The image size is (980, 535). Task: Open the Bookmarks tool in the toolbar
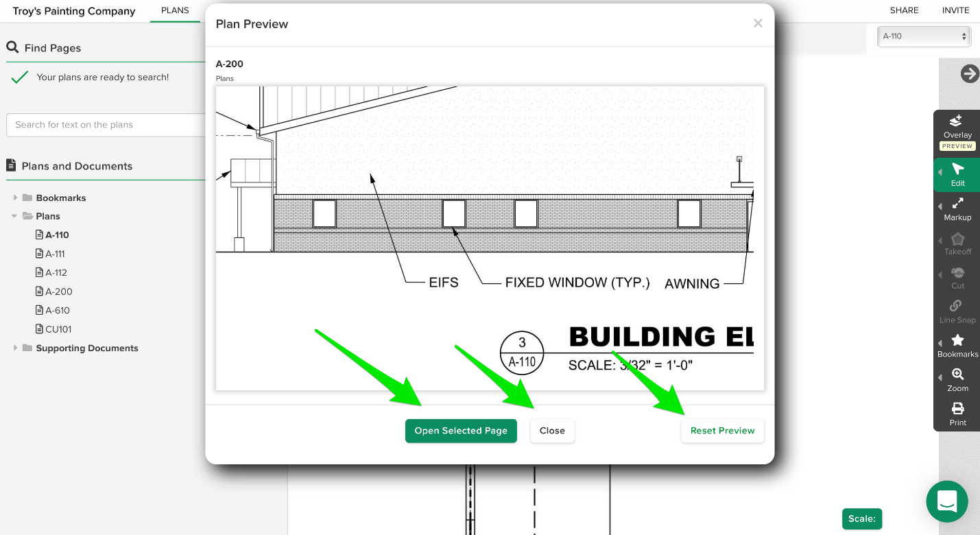[957, 346]
